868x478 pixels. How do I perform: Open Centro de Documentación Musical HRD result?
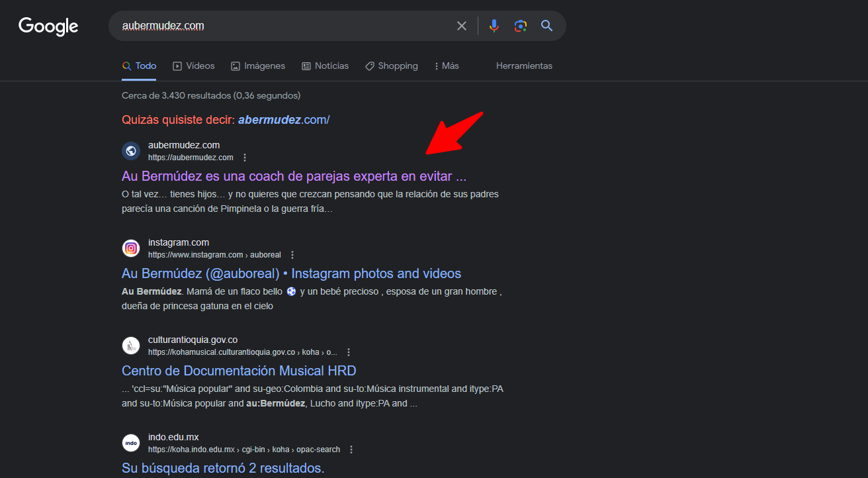239,371
